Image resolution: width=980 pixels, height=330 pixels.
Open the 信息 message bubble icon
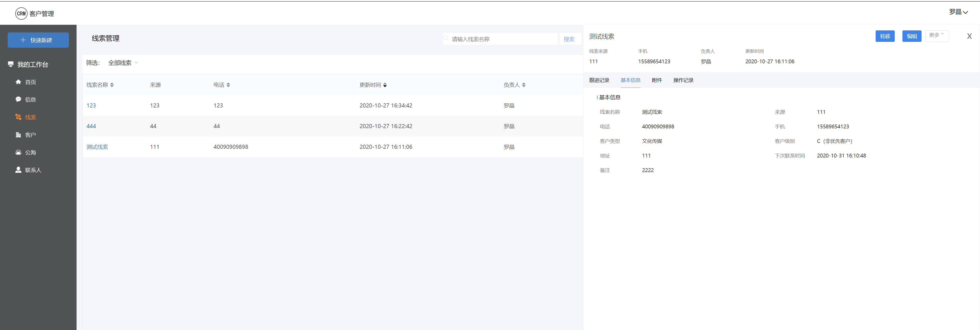click(x=18, y=99)
